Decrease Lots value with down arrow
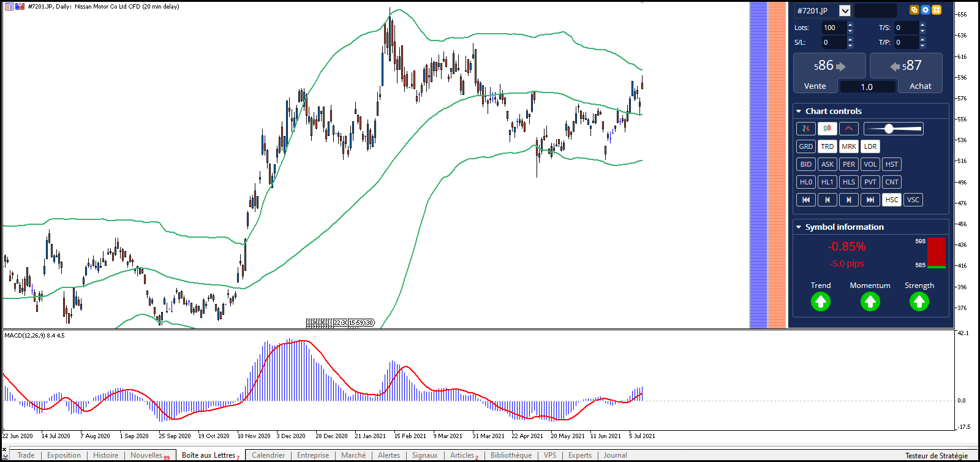The image size is (980, 462). pos(850,31)
